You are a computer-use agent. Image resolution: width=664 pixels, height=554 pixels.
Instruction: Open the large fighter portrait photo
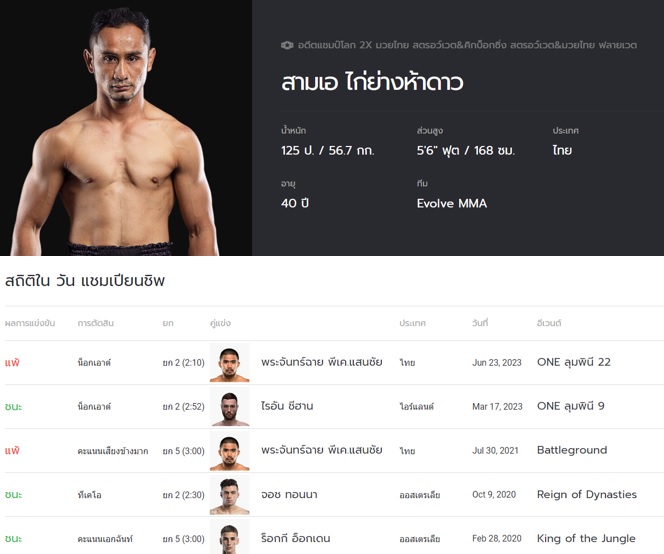tap(126, 128)
